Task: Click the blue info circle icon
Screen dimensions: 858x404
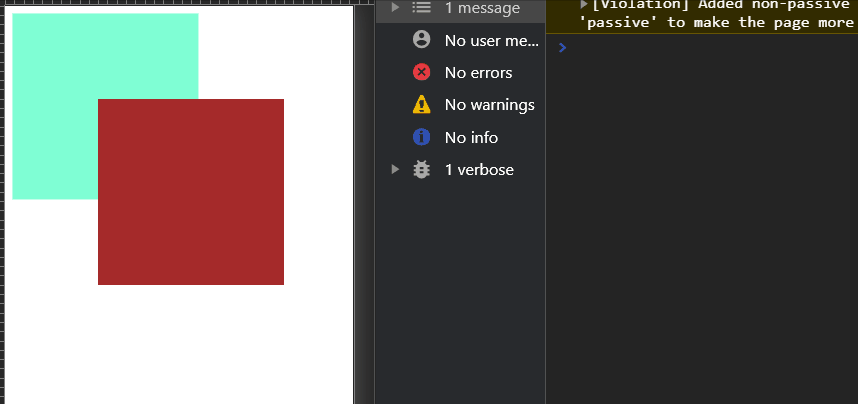Action: coord(421,136)
